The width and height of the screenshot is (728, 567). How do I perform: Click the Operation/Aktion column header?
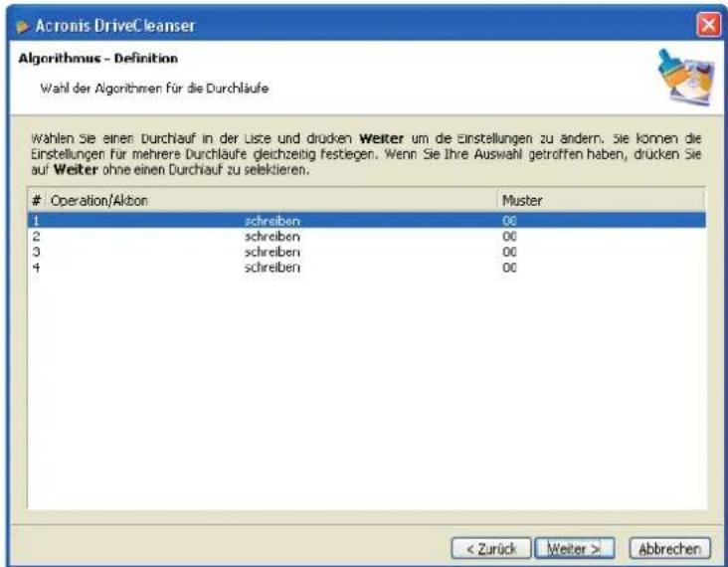[272, 201]
